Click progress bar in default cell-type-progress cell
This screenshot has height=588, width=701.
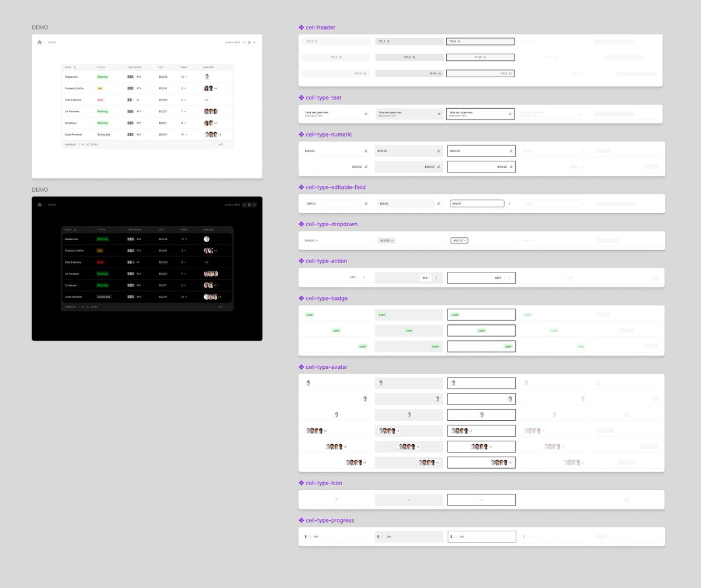307,537
